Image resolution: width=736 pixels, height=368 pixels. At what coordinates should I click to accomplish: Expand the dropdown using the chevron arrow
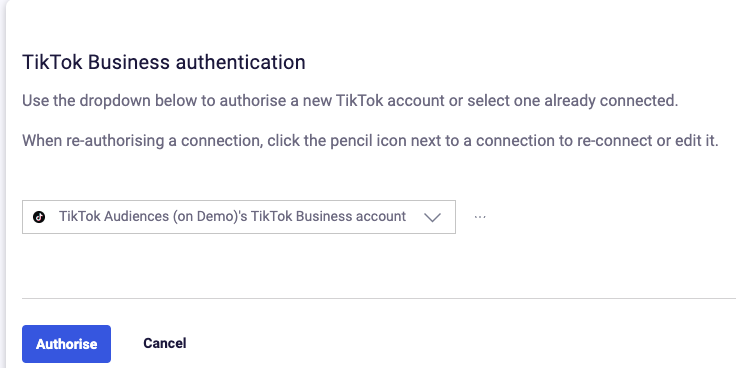(x=432, y=217)
